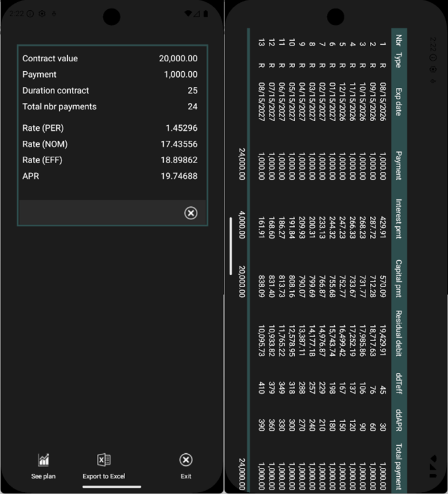This screenshot has height=494, width=448.
Task: Select Rate (EFF) value 18.89862
Action: [x=179, y=160]
